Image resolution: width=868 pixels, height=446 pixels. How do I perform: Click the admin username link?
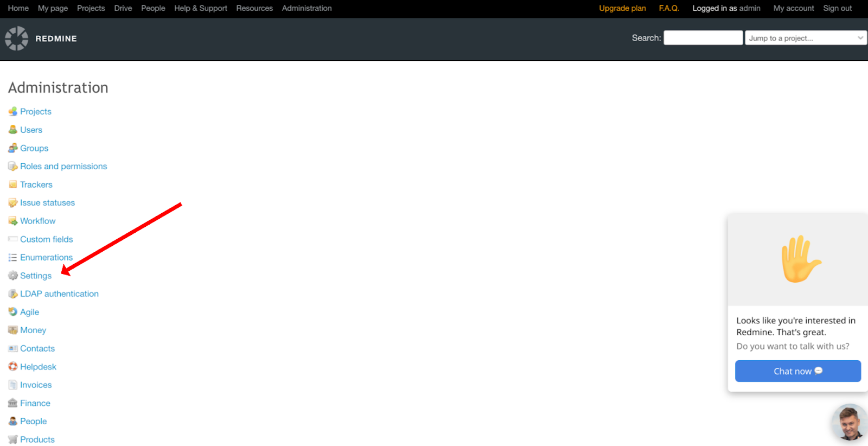(x=750, y=8)
